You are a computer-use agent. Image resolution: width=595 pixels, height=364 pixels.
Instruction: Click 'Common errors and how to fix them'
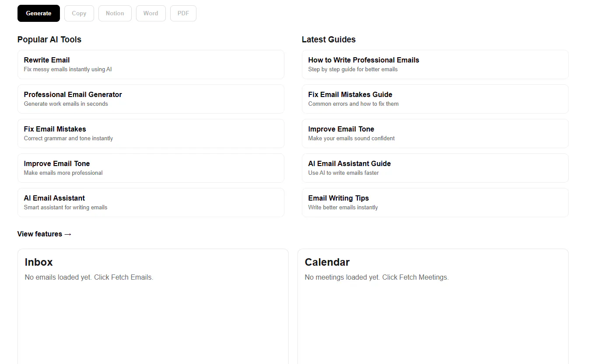coord(353,104)
